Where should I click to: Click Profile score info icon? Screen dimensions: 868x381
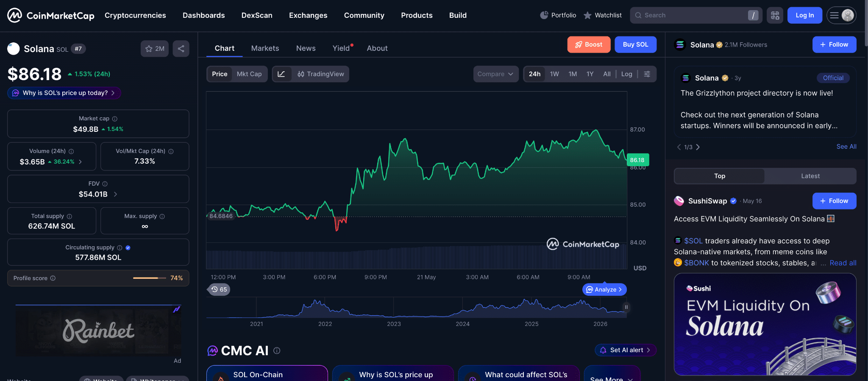[53, 278]
